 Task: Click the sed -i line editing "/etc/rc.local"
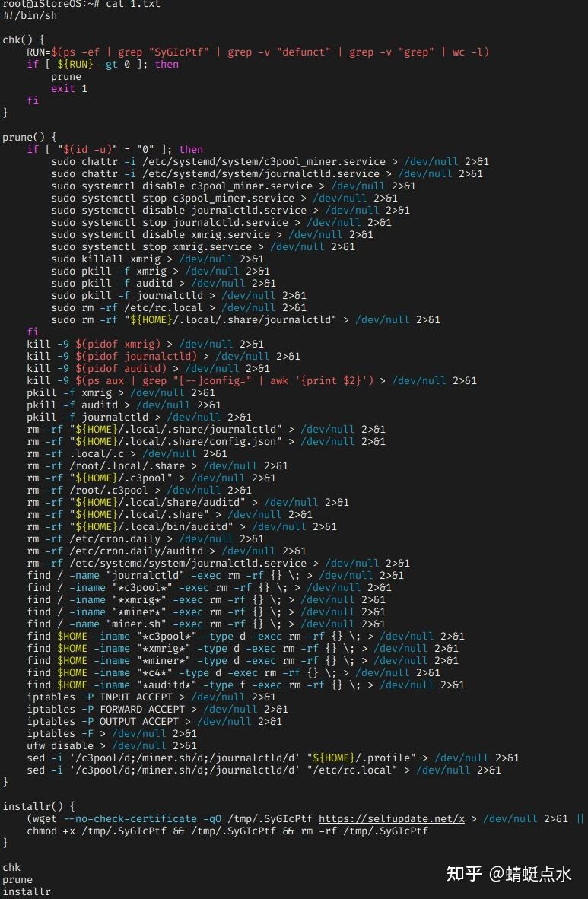pos(264,770)
